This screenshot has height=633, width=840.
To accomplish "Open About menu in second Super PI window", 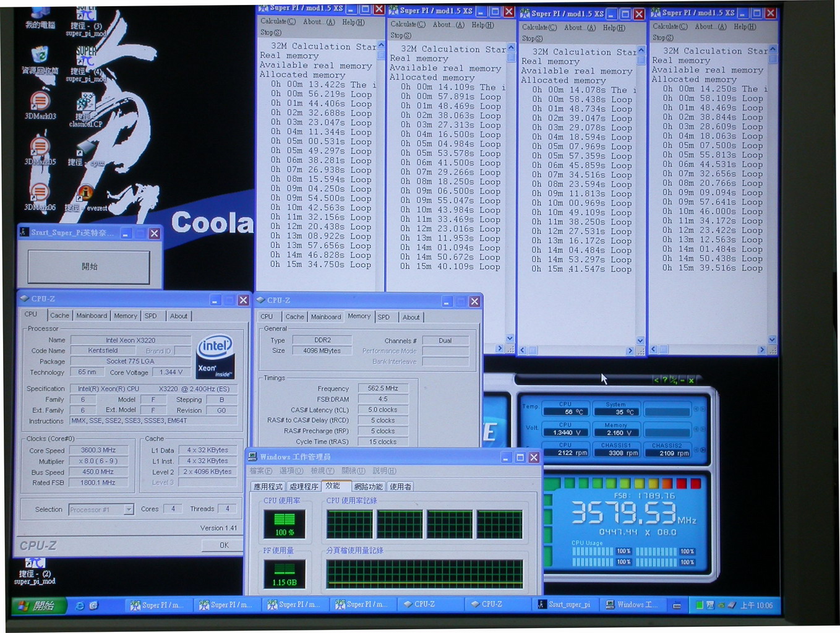I will coord(448,25).
